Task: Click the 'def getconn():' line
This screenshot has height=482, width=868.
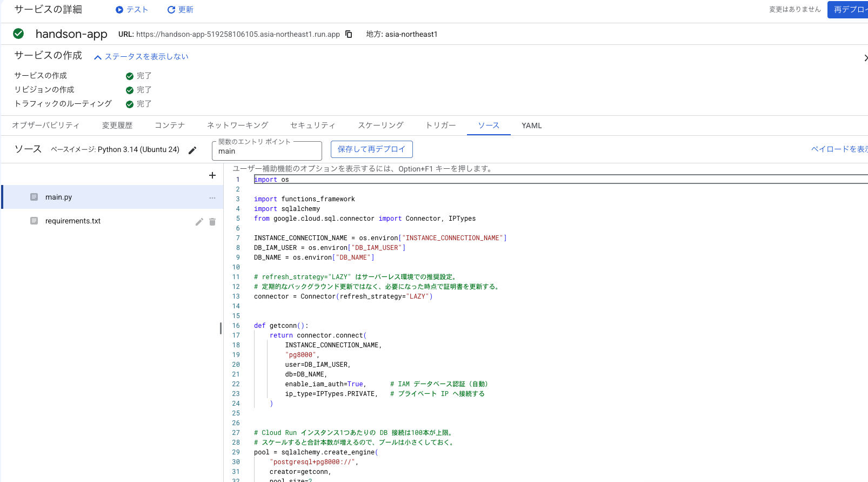Action: coord(281,326)
